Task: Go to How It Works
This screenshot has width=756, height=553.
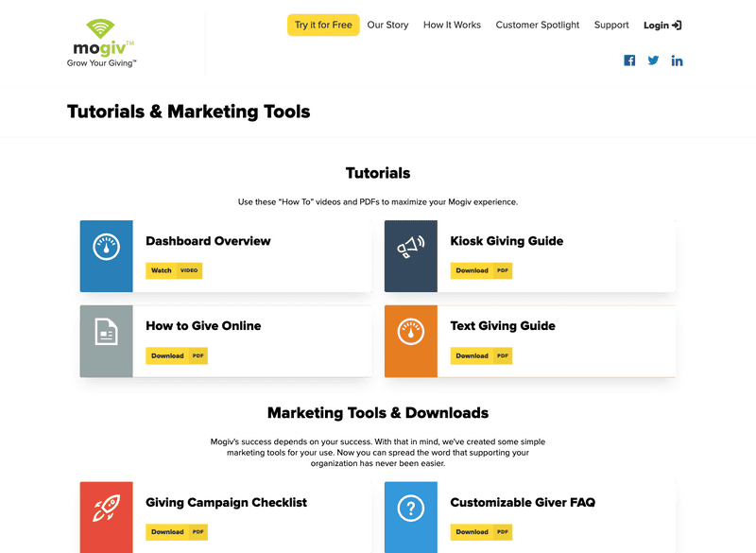Action: click(452, 26)
